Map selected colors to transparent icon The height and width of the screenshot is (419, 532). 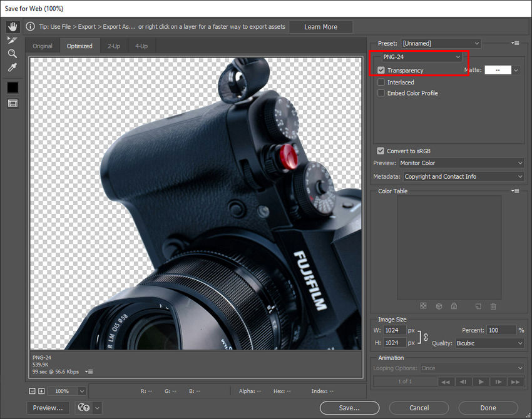pos(423,306)
